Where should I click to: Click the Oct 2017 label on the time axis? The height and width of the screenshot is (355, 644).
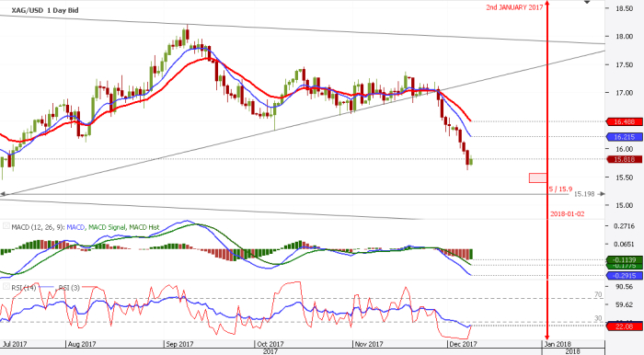[270, 344]
